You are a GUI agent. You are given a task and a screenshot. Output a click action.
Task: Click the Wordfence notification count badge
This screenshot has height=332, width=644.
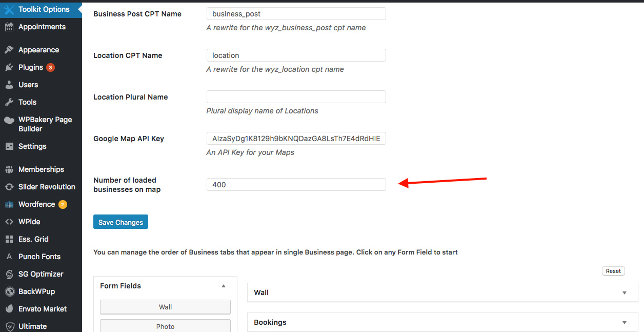tap(63, 204)
